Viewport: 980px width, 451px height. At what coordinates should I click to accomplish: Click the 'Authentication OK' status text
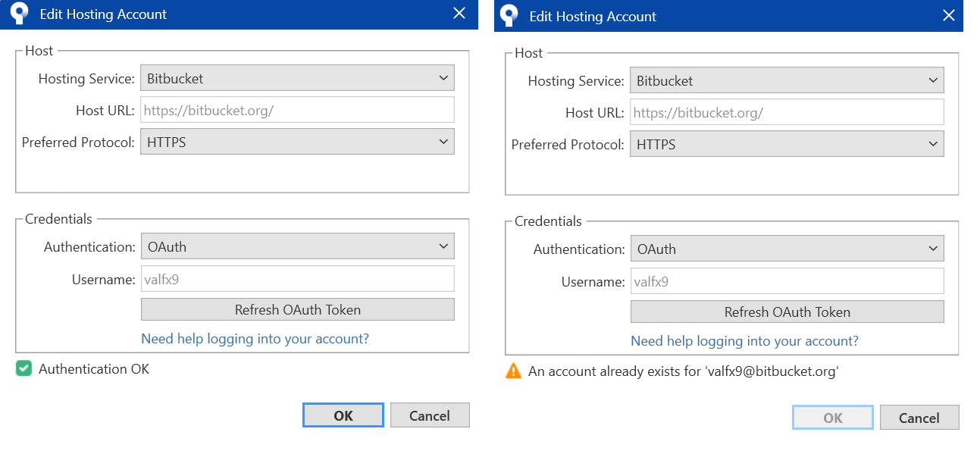coord(94,369)
